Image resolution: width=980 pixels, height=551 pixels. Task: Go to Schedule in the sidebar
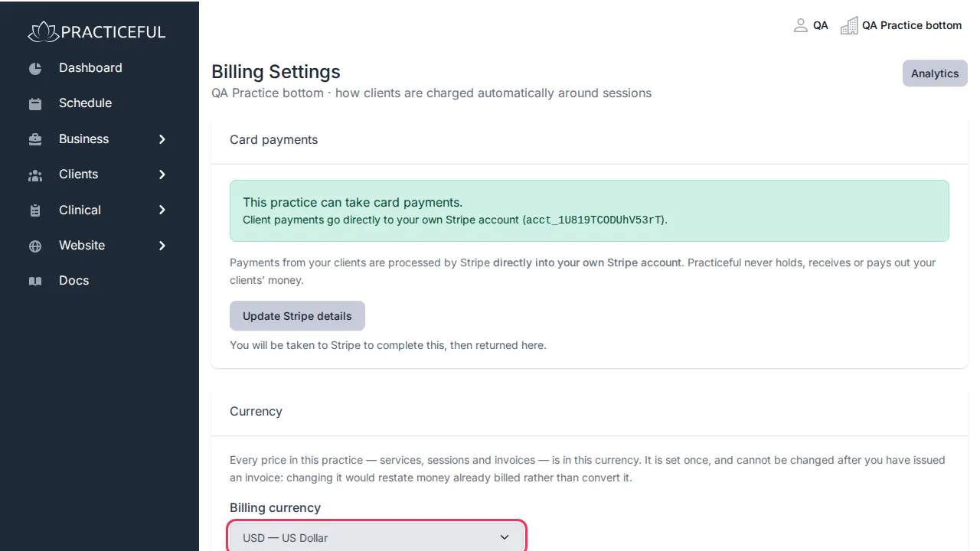pyautogui.click(x=85, y=103)
